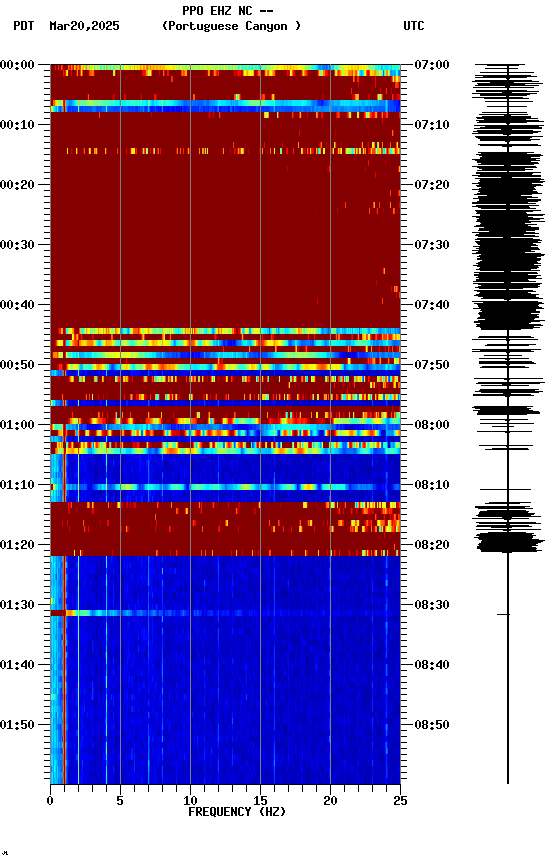Click the '07:40' UTC time label
Image resolution: width=552 pixels, height=864 pixels.
431,305
